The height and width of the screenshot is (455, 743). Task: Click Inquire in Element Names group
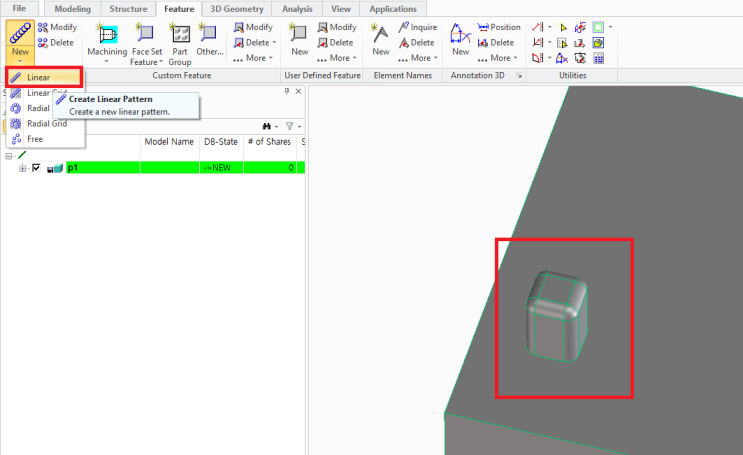pyautogui.click(x=417, y=27)
